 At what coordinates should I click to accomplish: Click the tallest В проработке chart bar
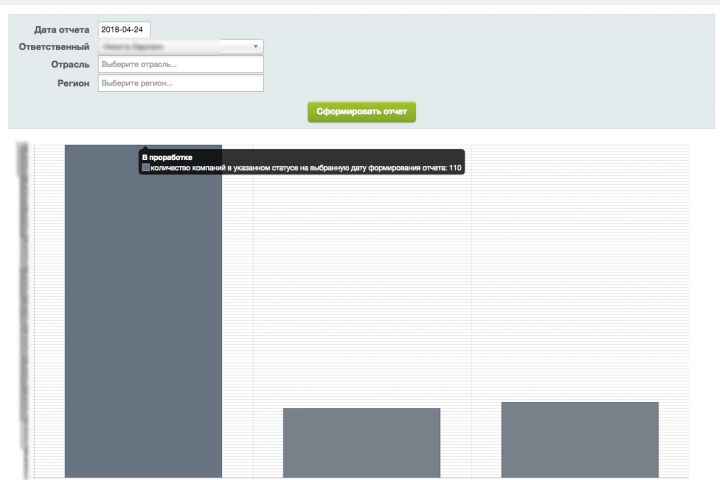tap(143, 311)
